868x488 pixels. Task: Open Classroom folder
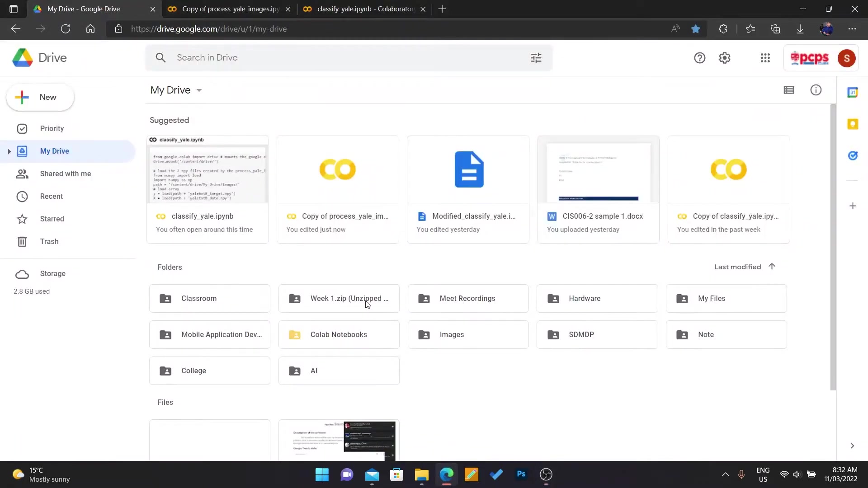coord(210,299)
